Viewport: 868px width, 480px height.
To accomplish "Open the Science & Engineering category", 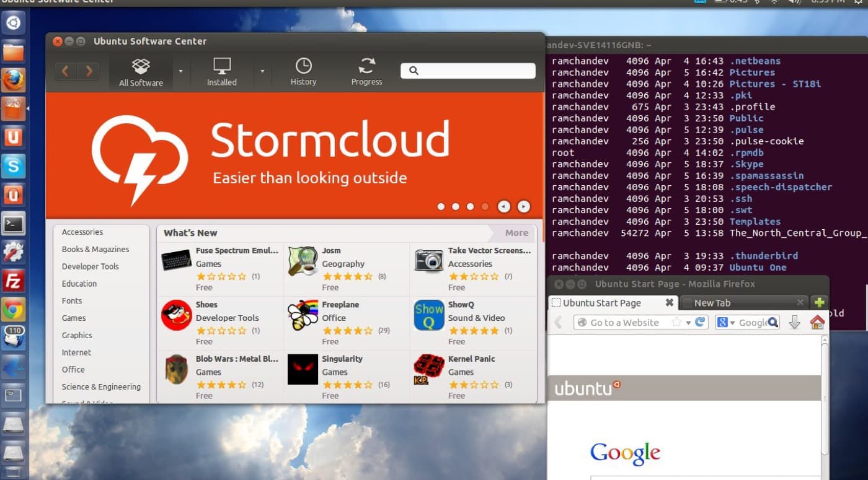I will click(x=101, y=387).
